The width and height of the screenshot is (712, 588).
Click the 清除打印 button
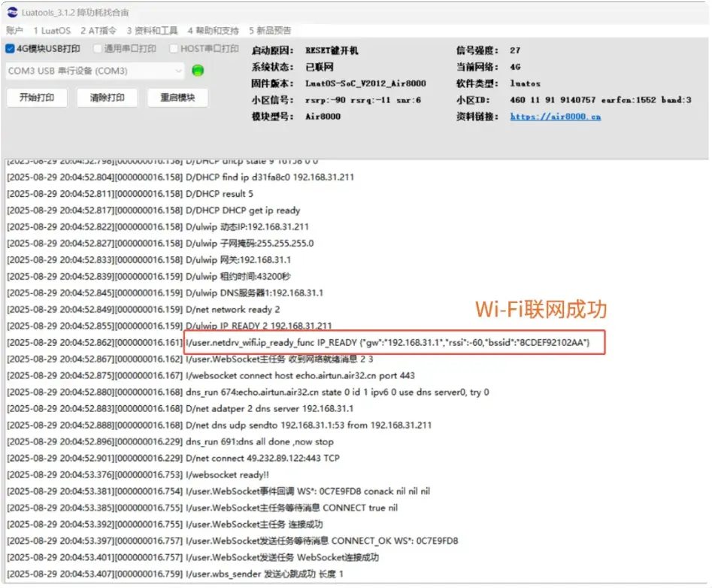point(108,98)
